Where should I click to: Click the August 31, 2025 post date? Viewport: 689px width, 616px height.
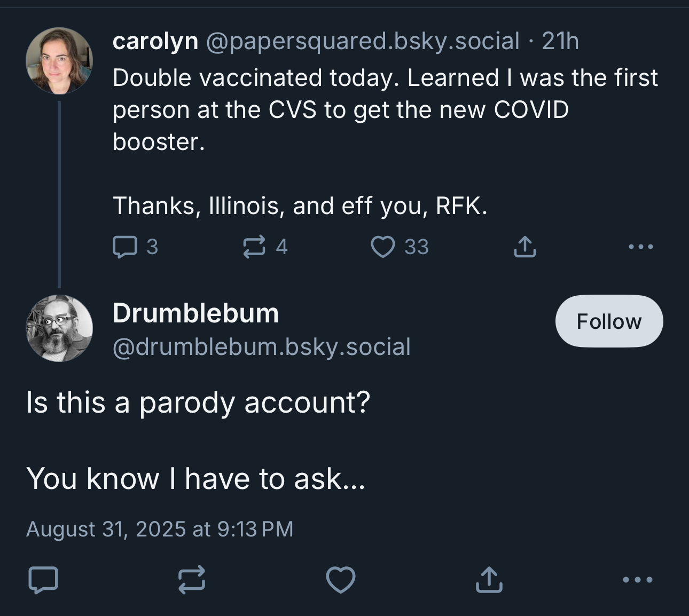coord(160,529)
